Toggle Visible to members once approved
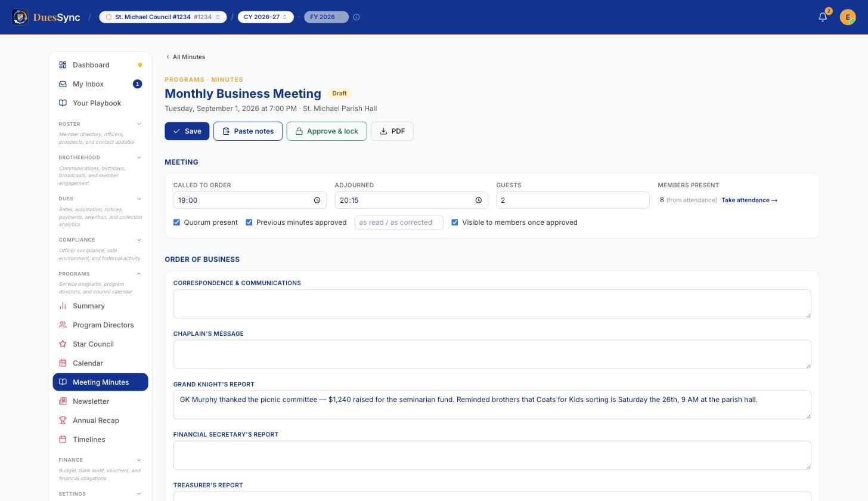Screen dimensions: 868x501 (455, 222)
